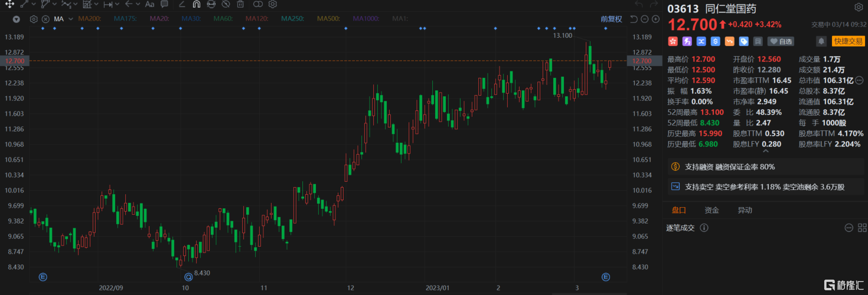Select the eraser line tool
Screen dimensions: 868x295
181,4
